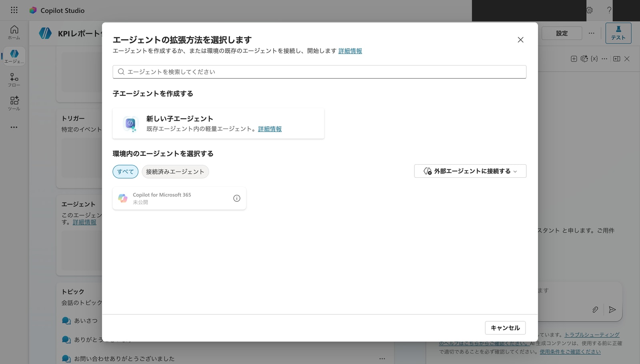Select the 新しい子エージェント card
Image resolution: width=640 pixels, height=364 pixels.
pyautogui.click(x=218, y=123)
